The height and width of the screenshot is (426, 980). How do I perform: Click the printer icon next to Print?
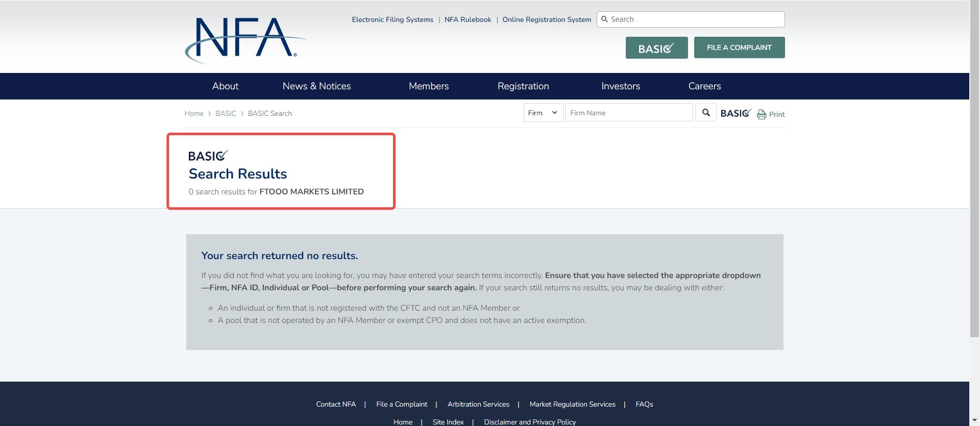[x=762, y=114]
